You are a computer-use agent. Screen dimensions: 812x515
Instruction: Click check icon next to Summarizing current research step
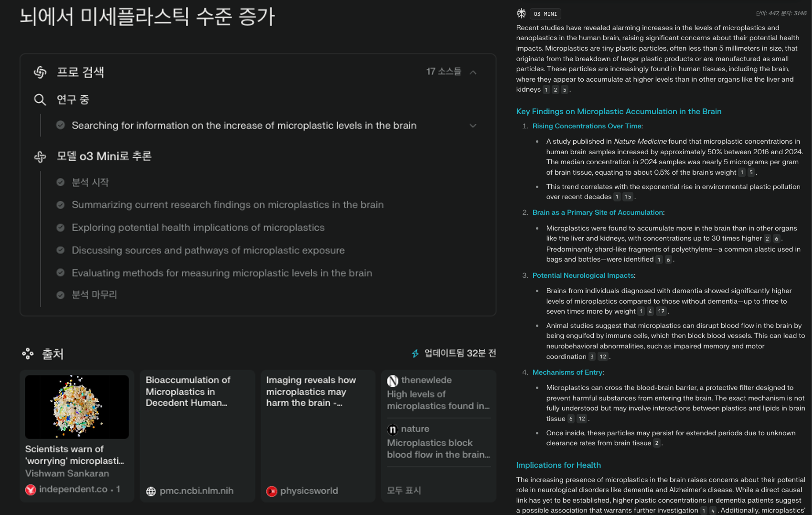(60, 205)
